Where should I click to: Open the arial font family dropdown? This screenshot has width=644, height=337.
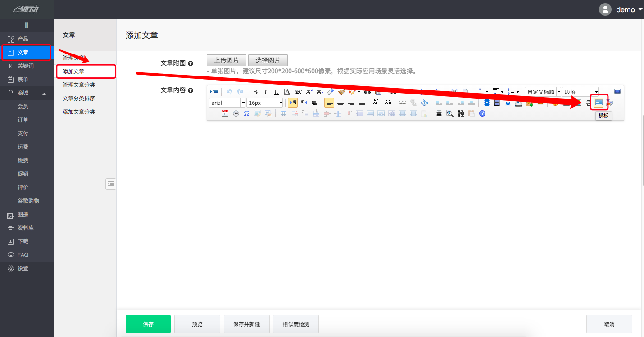click(227, 103)
